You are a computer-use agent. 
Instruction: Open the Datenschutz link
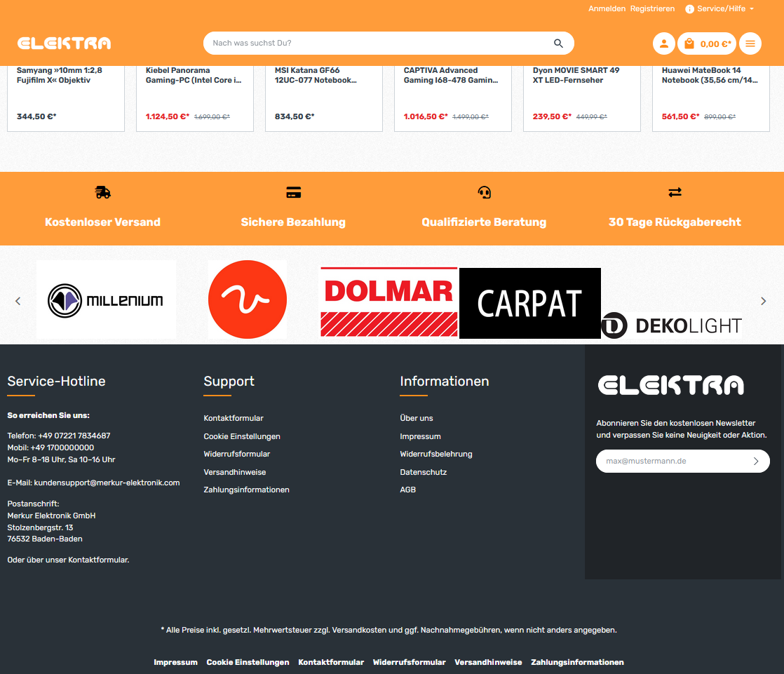pyautogui.click(x=423, y=472)
